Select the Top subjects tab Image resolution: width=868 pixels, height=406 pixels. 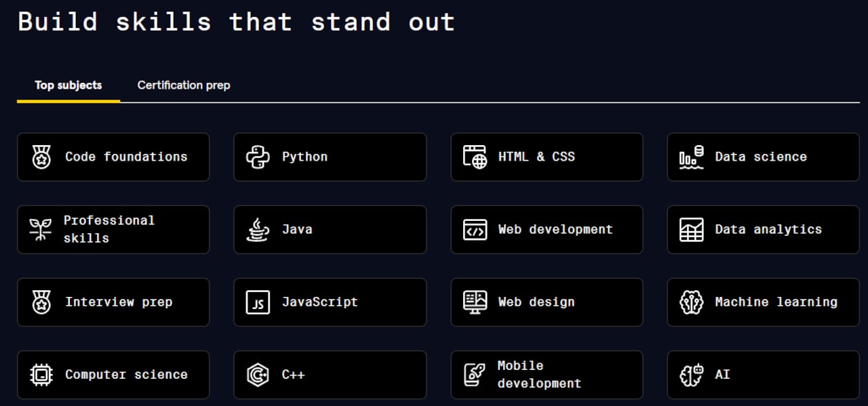(x=68, y=85)
